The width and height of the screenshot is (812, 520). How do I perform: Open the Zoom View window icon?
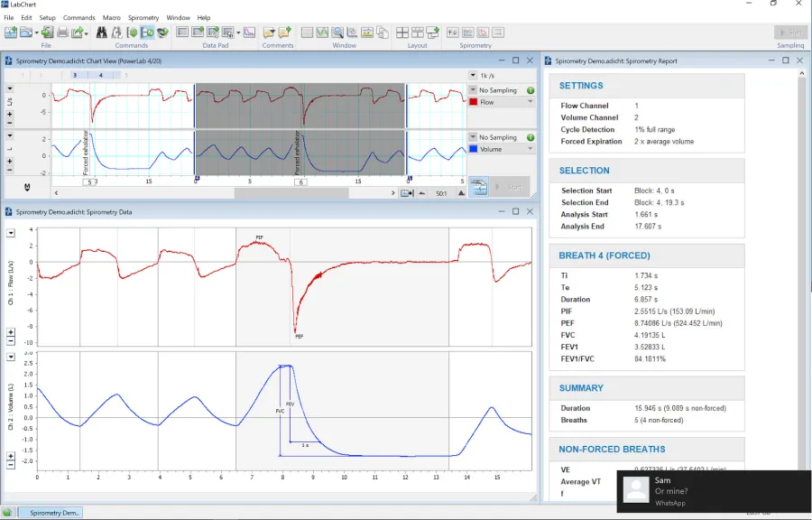337,32
